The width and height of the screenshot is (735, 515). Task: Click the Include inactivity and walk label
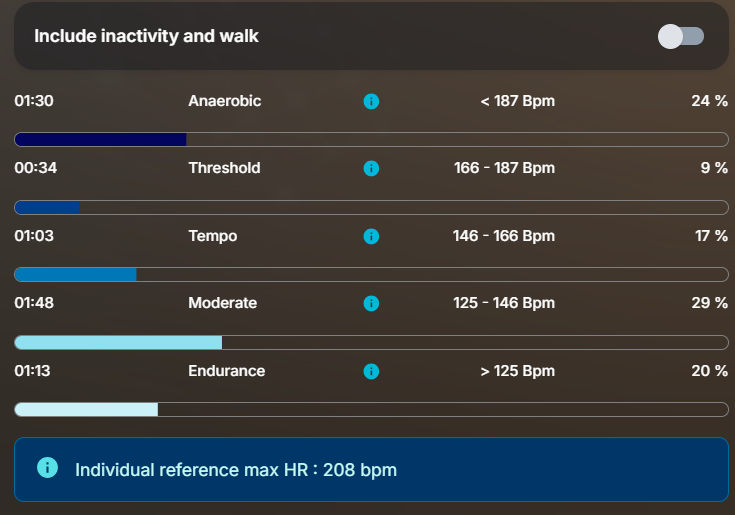tap(146, 36)
